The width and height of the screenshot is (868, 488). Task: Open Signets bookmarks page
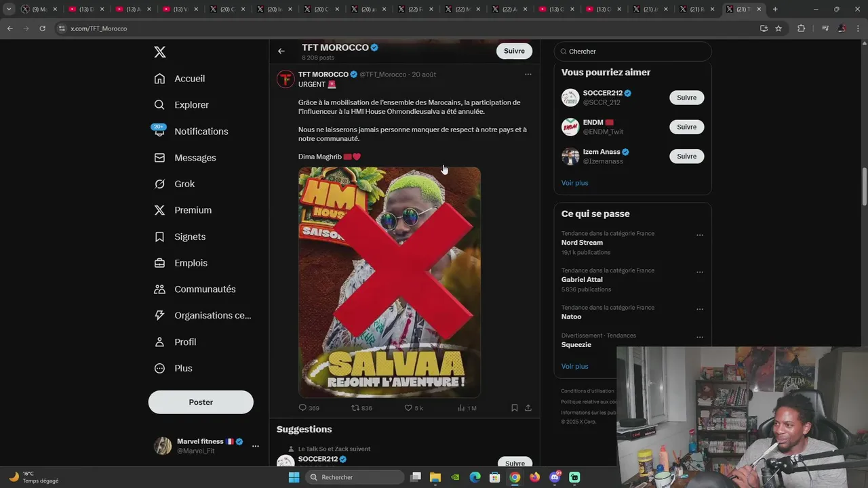pos(180,237)
